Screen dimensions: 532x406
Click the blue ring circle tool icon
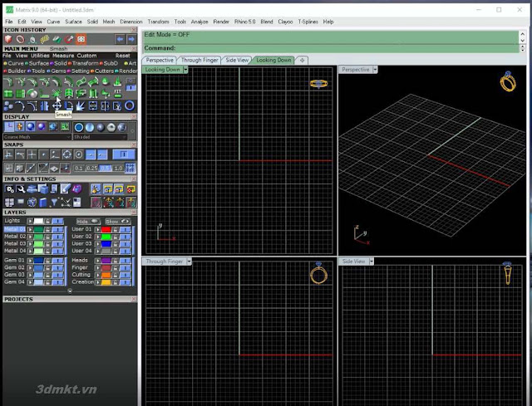tap(130, 106)
